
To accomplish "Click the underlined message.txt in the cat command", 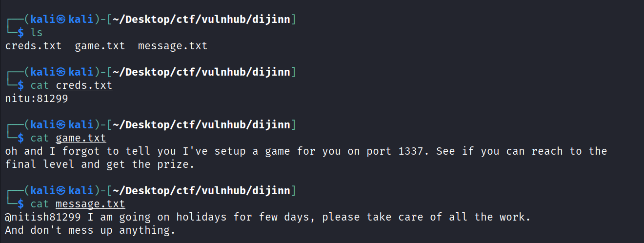I will click(x=90, y=204).
